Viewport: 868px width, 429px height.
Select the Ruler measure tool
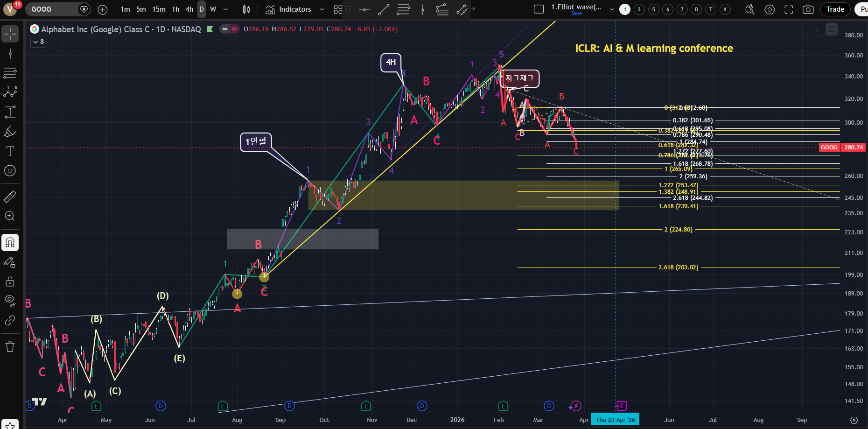pos(10,197)
